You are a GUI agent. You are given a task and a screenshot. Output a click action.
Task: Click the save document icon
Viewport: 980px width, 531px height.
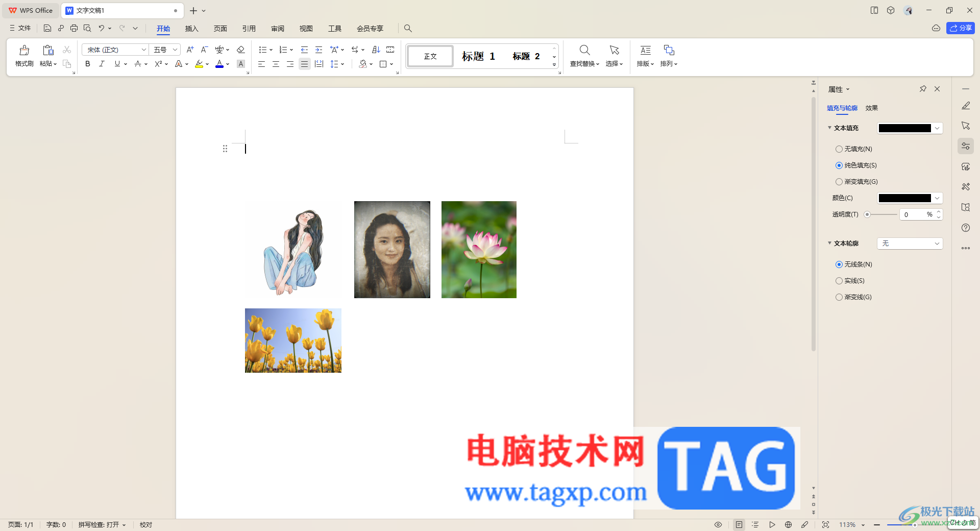pos(47,28)
